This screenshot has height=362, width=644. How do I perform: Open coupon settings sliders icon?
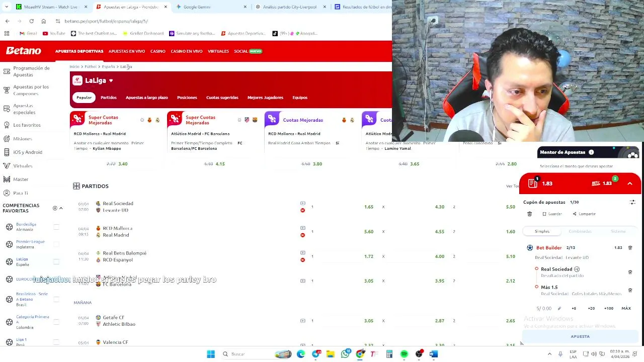pyautogui.click(x=632, y=202)
